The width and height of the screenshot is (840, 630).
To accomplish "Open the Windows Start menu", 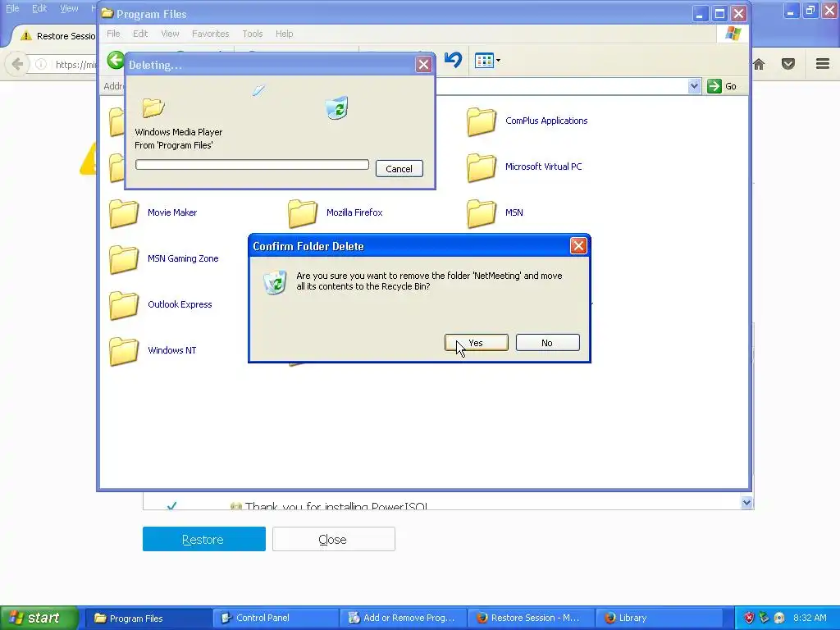I will tap(39, 618).
